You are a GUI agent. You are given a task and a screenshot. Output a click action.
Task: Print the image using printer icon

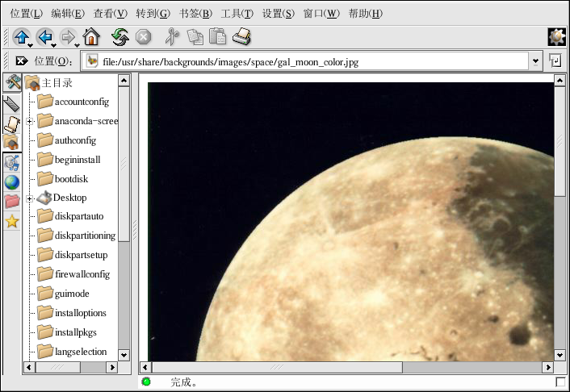[x=242, y=37]
